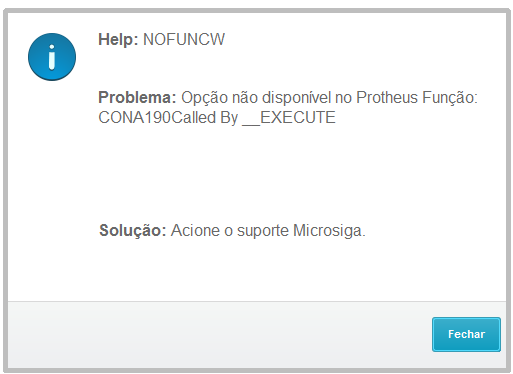Click the white i glyph inside the circle
The width and height of the screenshot is (513, 374).
click(52, 57)
